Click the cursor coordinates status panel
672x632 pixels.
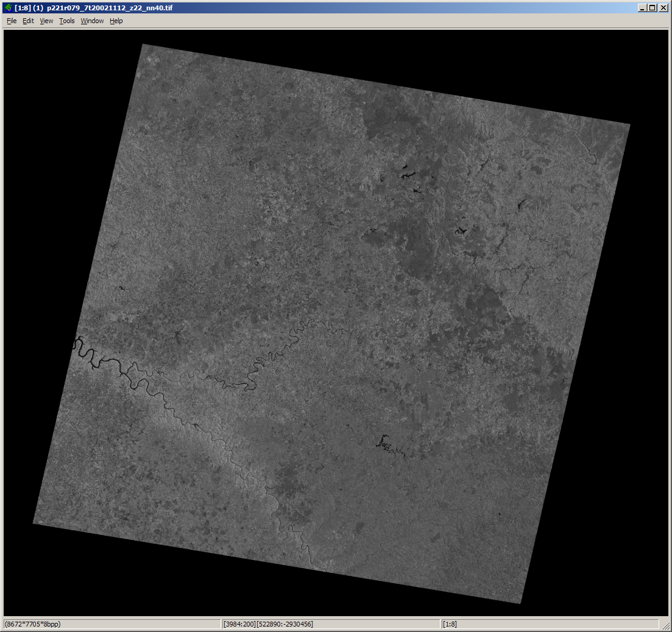(x=330, y=624)
